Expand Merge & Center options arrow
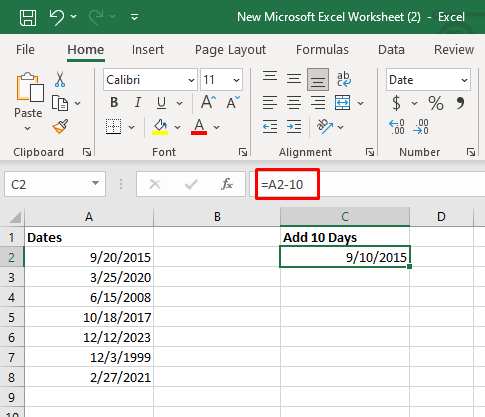485x417 pixels. 361,103
